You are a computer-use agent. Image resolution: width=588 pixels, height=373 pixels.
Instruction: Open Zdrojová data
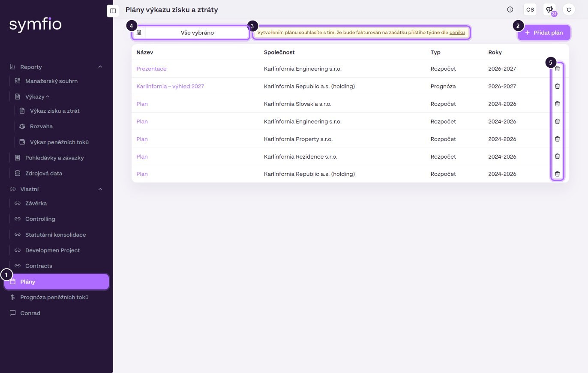44,173
